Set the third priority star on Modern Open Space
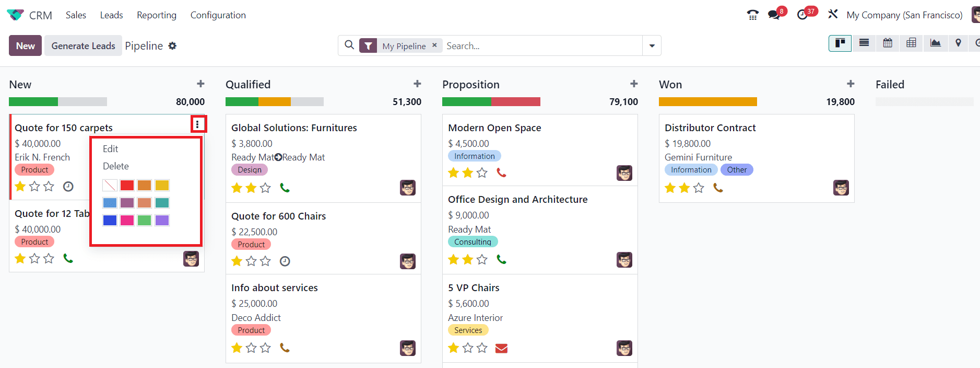This screenshot has width=980, height=368. [x=482, y=172]
